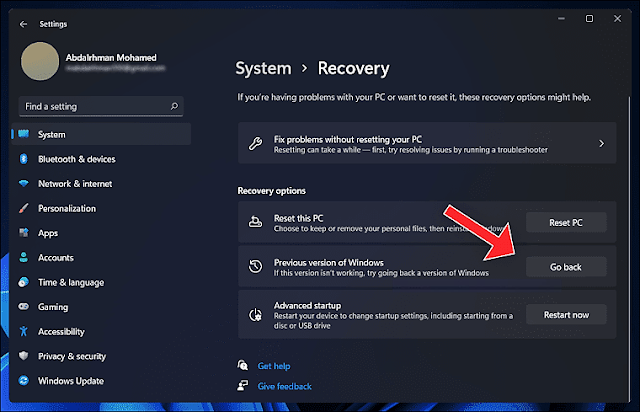Click the Restart now button
Viewport: 640px width, 412px height.
(x=566, y=315)
